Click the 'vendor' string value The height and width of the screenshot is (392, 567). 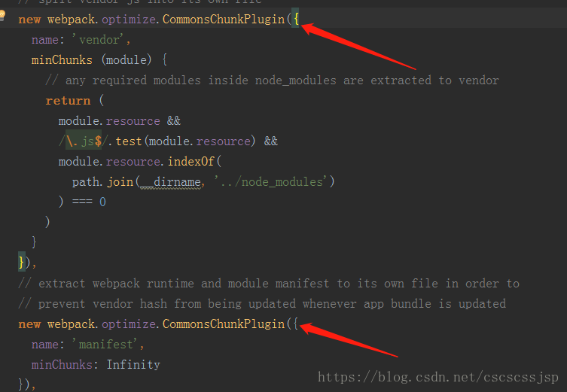[x=98, y=40]
